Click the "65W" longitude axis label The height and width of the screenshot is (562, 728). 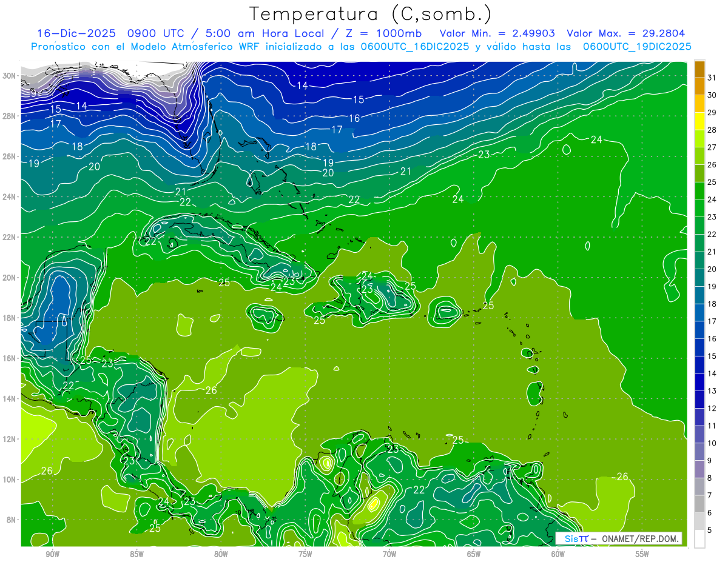click(x=474, y=554)
